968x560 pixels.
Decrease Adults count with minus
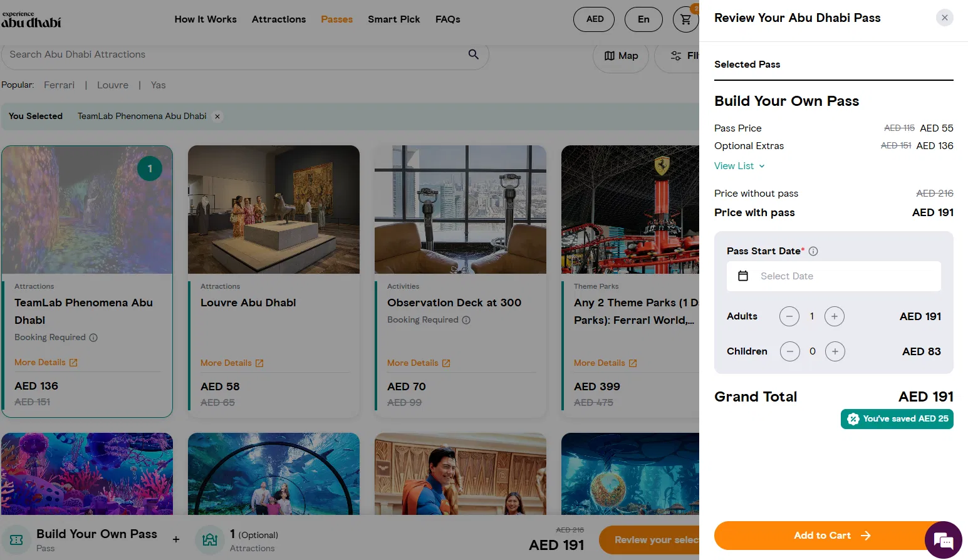(789, 316)
